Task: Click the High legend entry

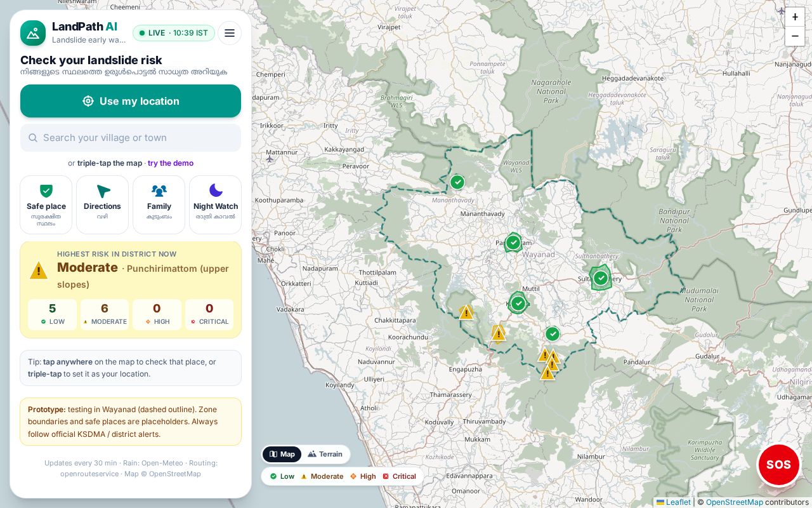Action: [363, 476]
